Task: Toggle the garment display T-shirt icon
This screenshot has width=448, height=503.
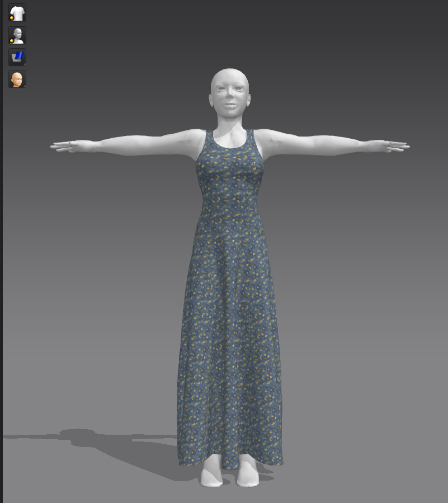Action: pyautogui.click(x=17, y=13)
